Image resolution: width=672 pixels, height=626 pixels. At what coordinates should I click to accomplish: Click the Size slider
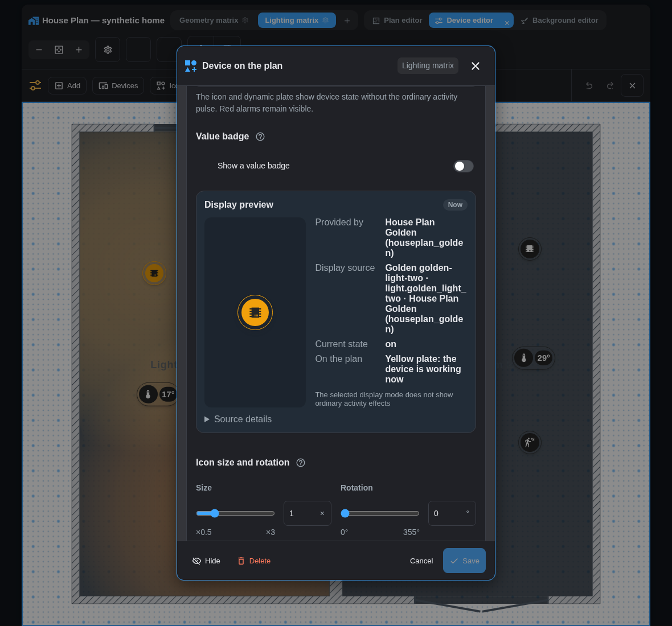tap(235, 513)
